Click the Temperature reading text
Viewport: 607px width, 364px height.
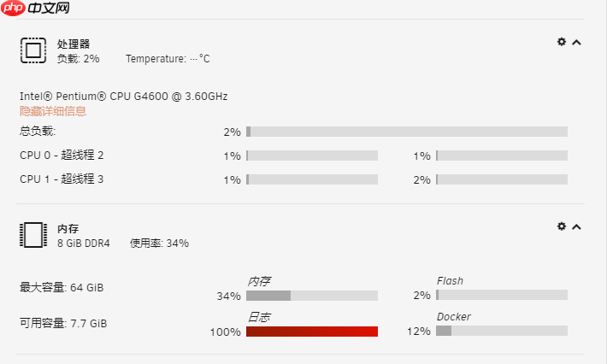click(x=168, y=59)
